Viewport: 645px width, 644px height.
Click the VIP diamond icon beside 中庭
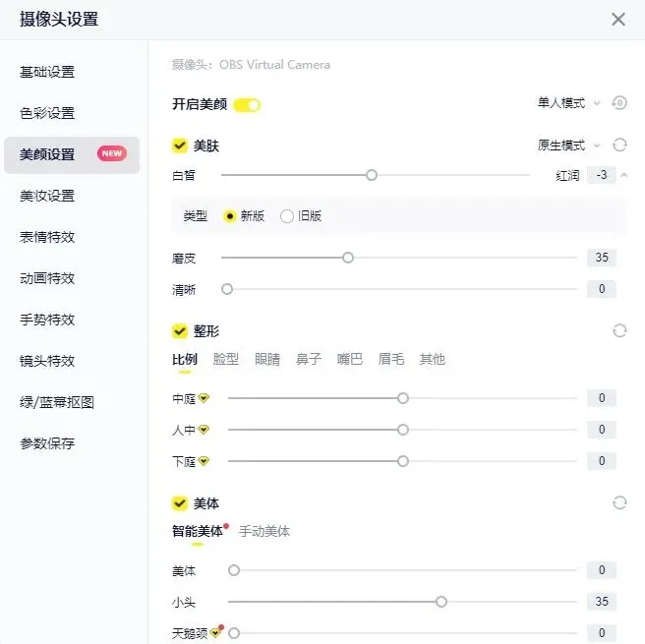[x=204, y=398]
